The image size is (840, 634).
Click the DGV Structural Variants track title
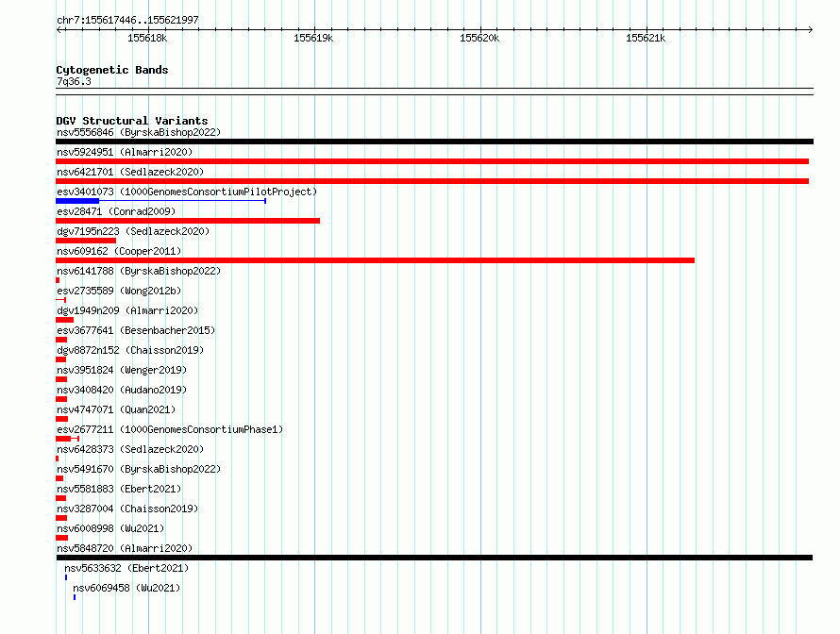point(132,121)
